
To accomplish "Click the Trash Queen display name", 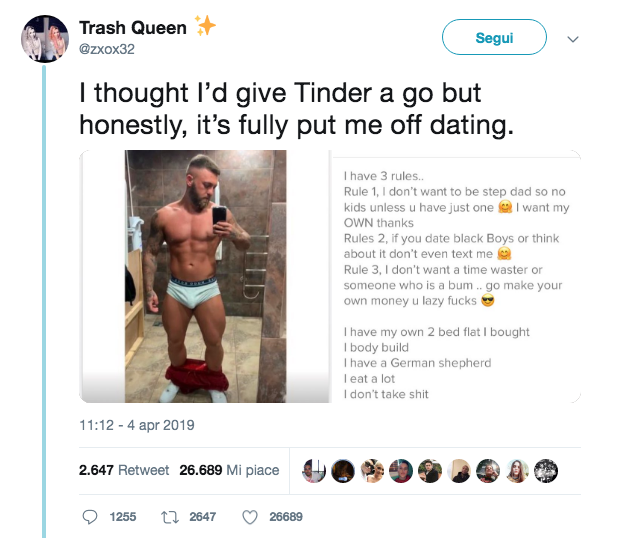I will click(x=132, y=27).
